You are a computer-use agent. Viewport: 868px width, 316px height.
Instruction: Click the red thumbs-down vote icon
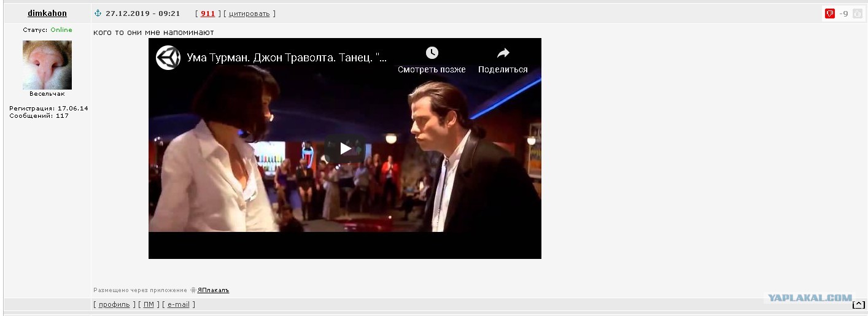click(x=830, y=13)
